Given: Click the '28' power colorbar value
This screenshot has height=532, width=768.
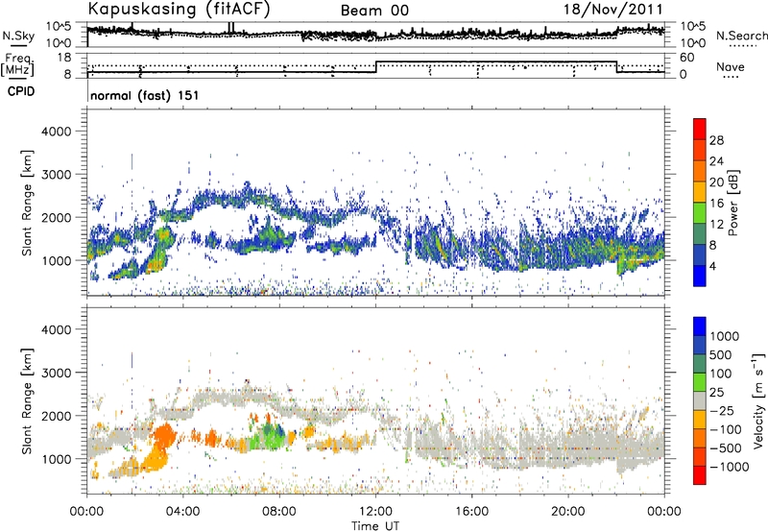Looking at the screenshot, I should [x=716, y=140].
